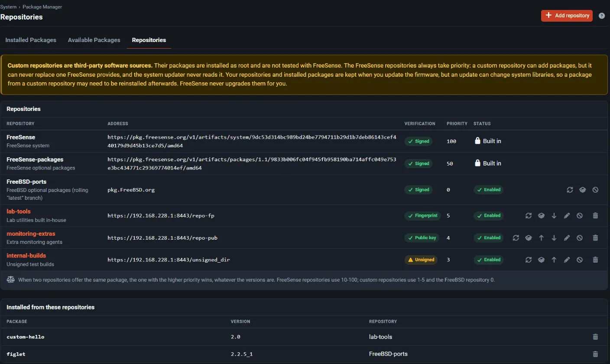Delete the monitoring-extras repository
The width and height of the screenshot is (610, 364).
pyautogui.click(x=595, y=237)
